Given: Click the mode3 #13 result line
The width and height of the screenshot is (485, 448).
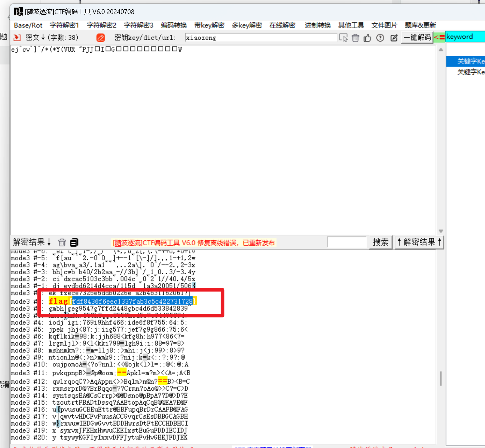Looking at the screenshot, I should 100,389.
